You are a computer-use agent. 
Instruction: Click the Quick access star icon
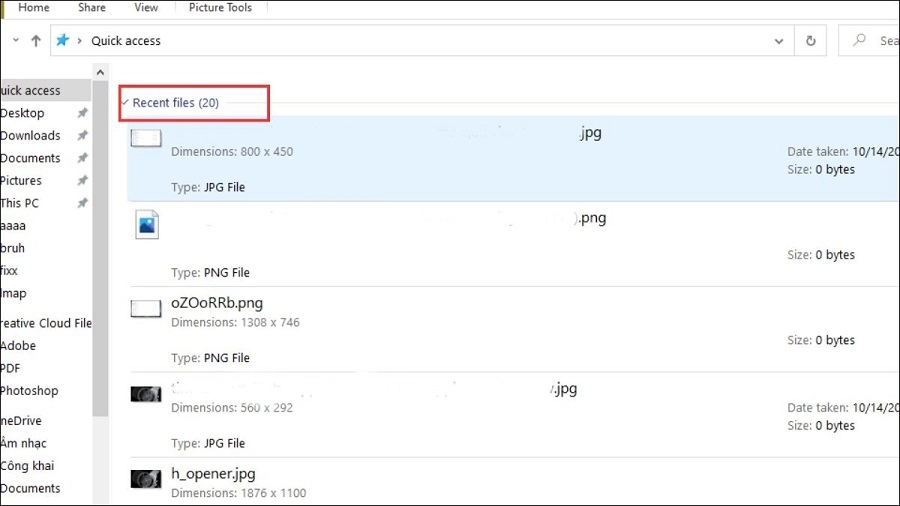point(62,40)
